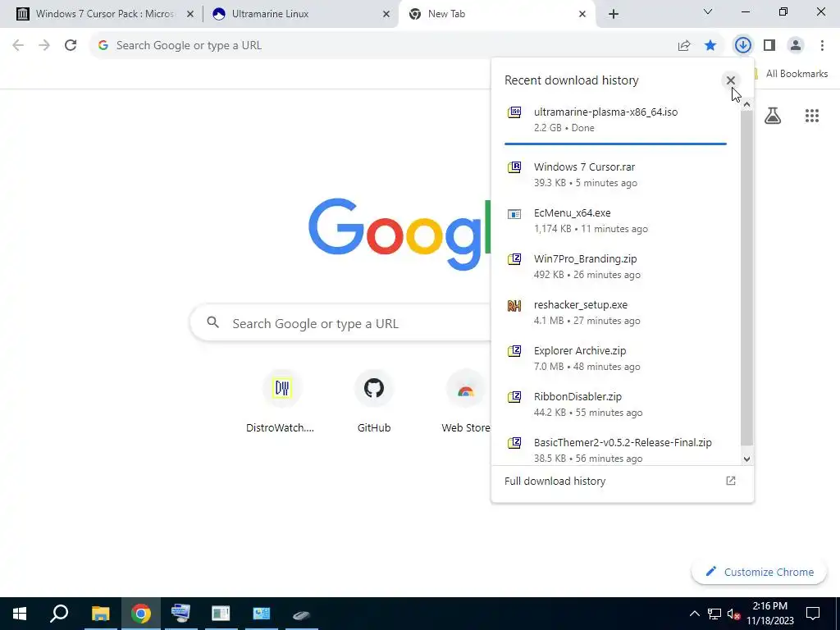This screenshot has width=840, height=630.
Task: Click the reshacker_setup.exe RH icon
Action: 514,305
